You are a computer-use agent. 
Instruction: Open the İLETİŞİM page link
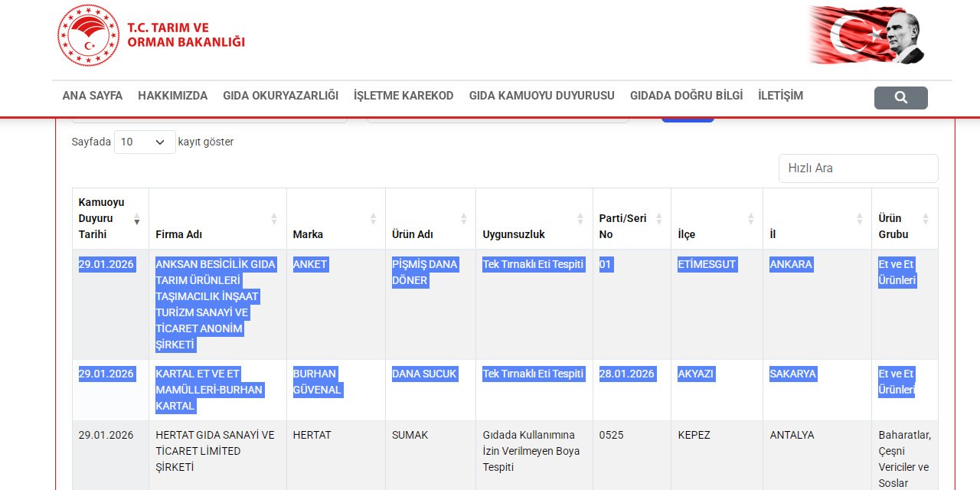(x=780, y=96)
